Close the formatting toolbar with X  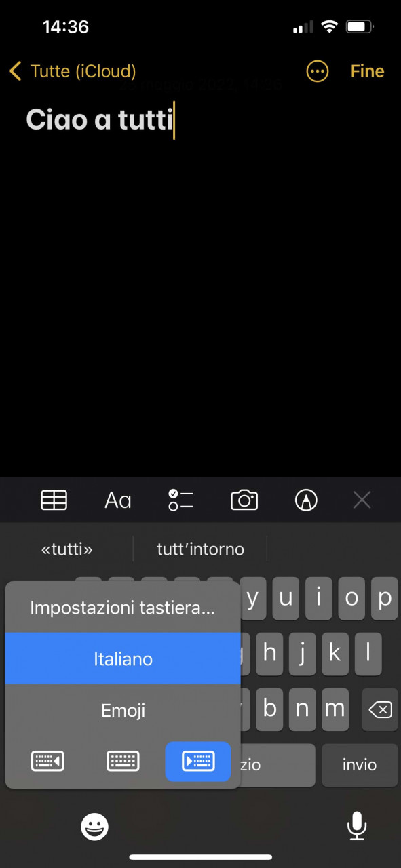click(x=362, y=500)
